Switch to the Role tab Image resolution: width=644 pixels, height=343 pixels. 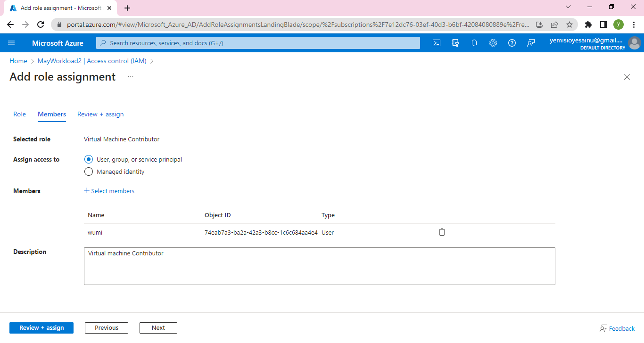tap(20, 114)
